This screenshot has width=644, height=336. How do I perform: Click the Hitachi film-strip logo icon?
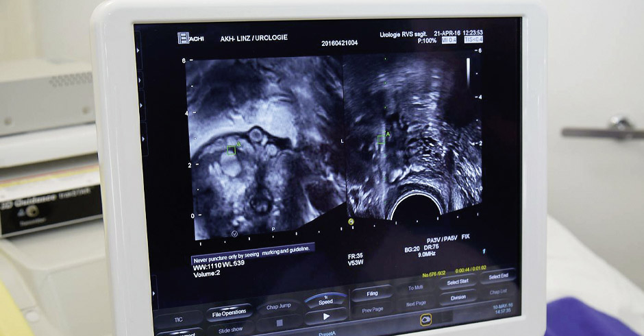tap(183, 38)
